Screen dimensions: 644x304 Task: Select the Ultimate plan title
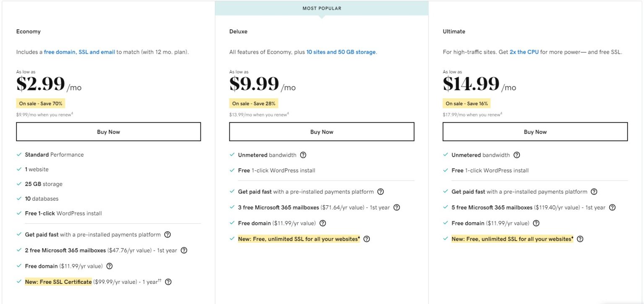[x=454, y=31]
